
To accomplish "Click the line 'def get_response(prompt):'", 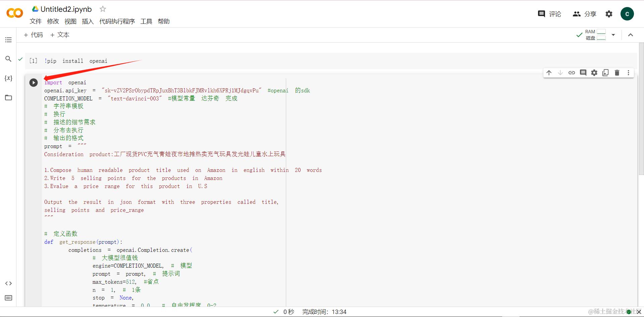I will [83, 242].
